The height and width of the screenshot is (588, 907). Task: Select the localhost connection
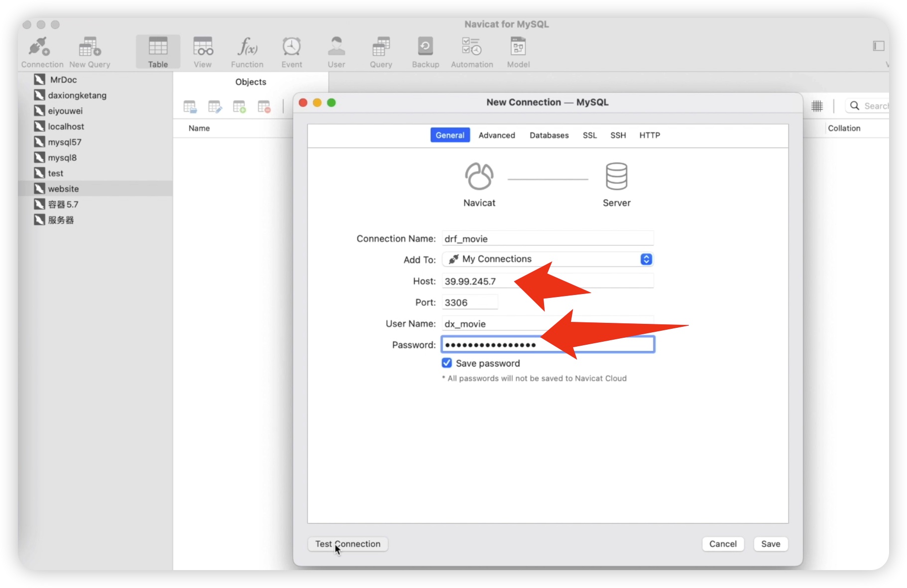pyautogui.click(x=95, y=126)
